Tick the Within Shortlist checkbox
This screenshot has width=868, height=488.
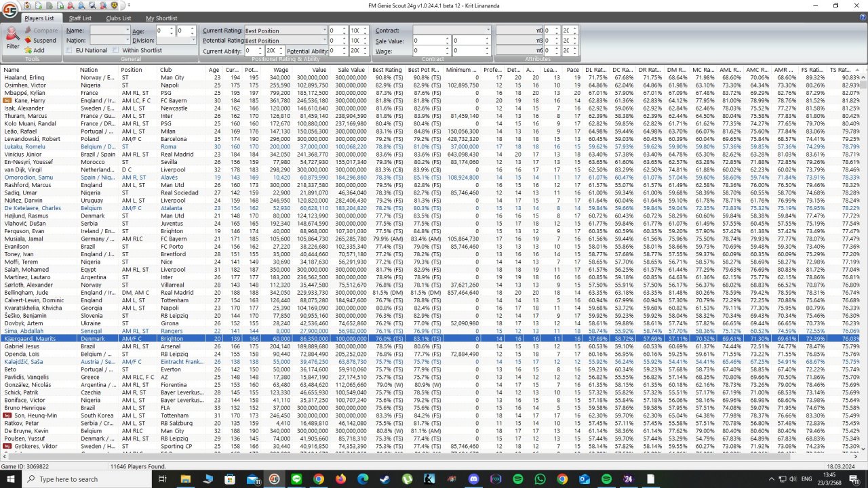pos(117,51)
